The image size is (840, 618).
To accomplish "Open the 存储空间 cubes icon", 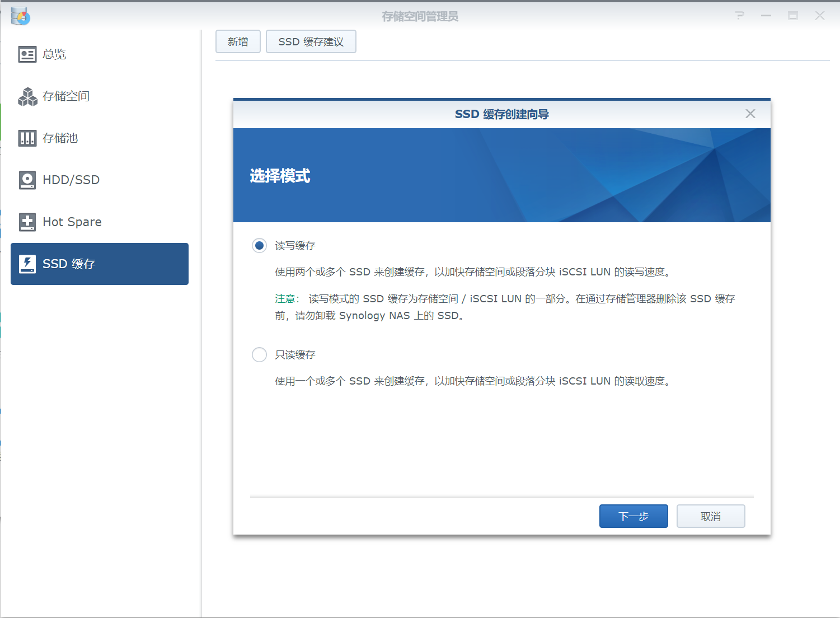I will point(27,96).
